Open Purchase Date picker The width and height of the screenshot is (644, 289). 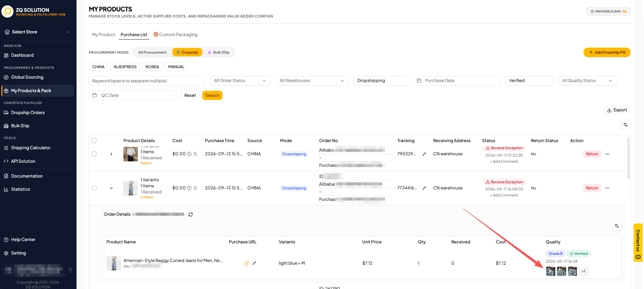click(x=457, y=81)
